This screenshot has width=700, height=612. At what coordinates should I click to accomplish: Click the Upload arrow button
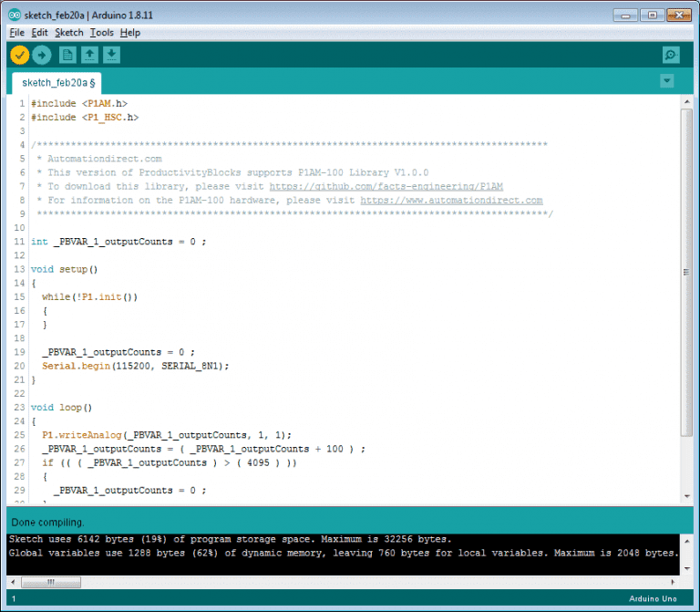click(x=42, y=56)
